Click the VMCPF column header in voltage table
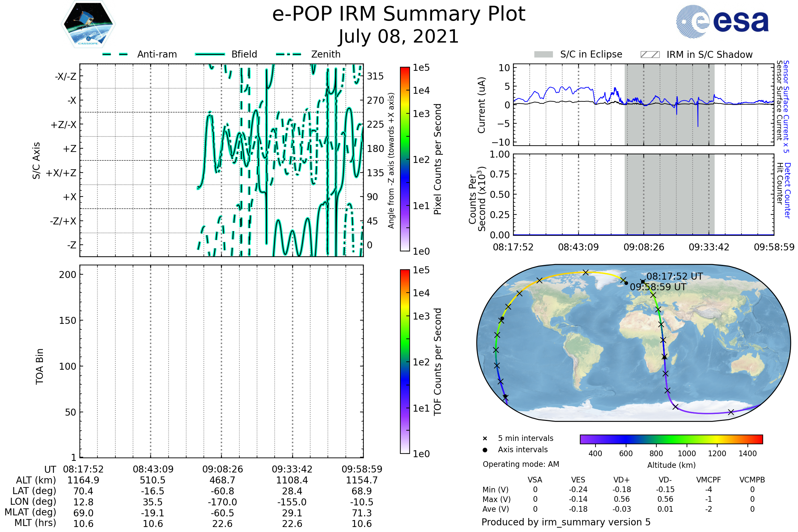 (x=709, y=480)
